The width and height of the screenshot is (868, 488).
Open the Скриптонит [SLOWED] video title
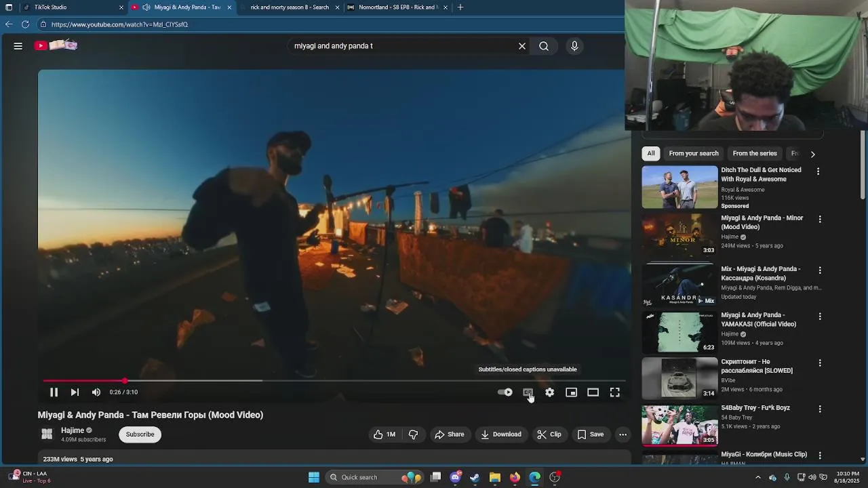pos(757,366)
